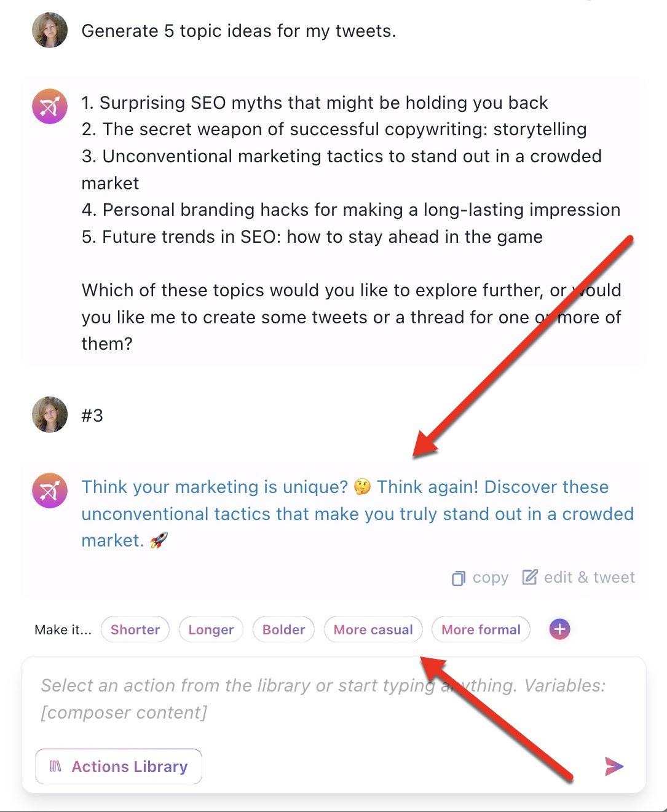Screen dimensions: 667x812
Task: Click the assistant avatar beside the generated tweet
Action: coord(50,491)
